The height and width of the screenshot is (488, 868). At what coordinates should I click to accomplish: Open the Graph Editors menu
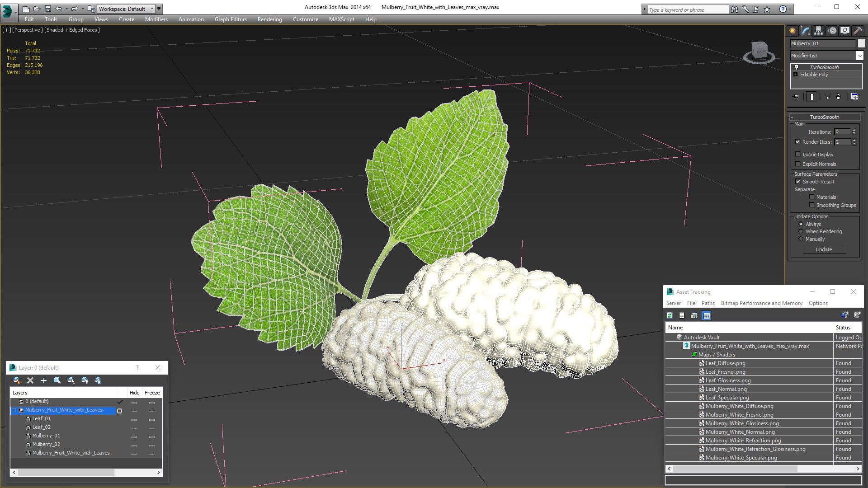pyautogui.click(x=231, y=19)
